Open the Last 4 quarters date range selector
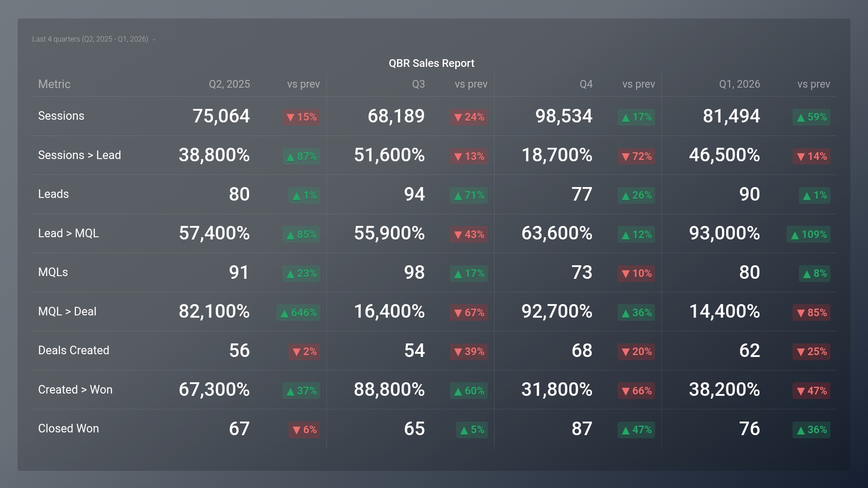Screen dimensions: 868x488 90,39
